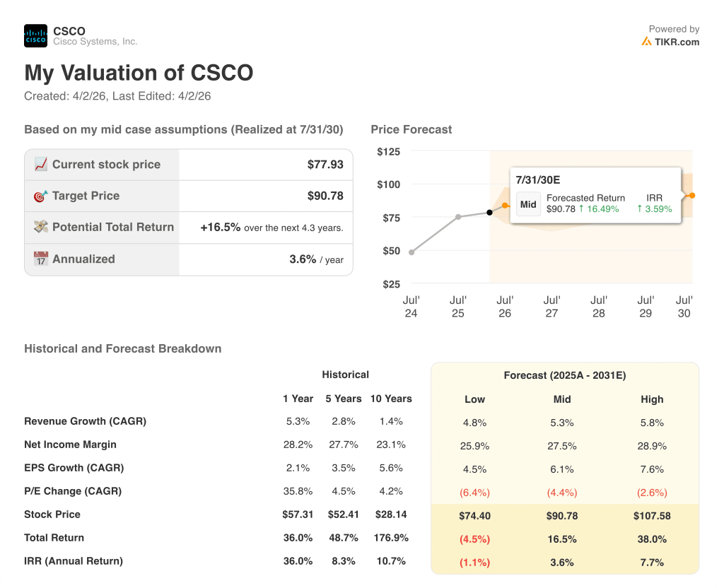Click the gray starting point at Jul '24
Screen dimensions: 724x588
[411, 251]
